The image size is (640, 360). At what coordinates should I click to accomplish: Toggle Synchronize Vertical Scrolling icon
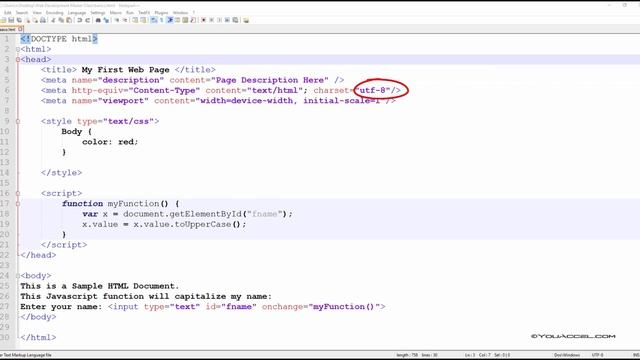tap(135, 20)
